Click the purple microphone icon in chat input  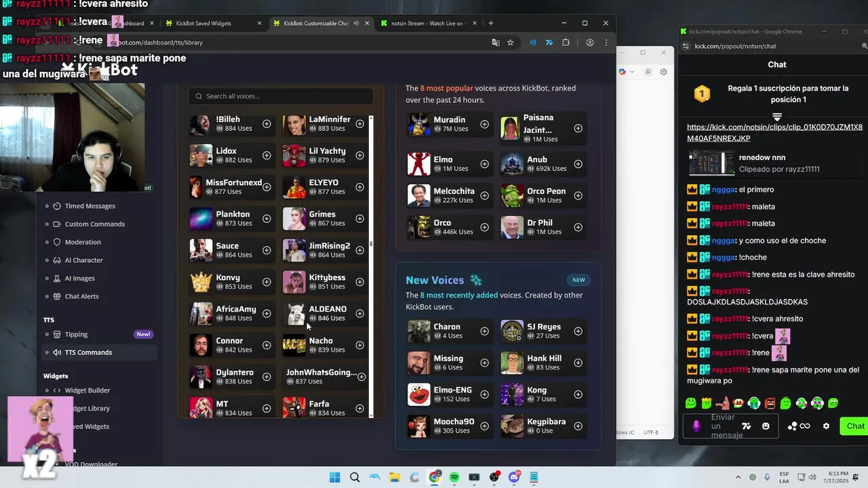(696, 426)
